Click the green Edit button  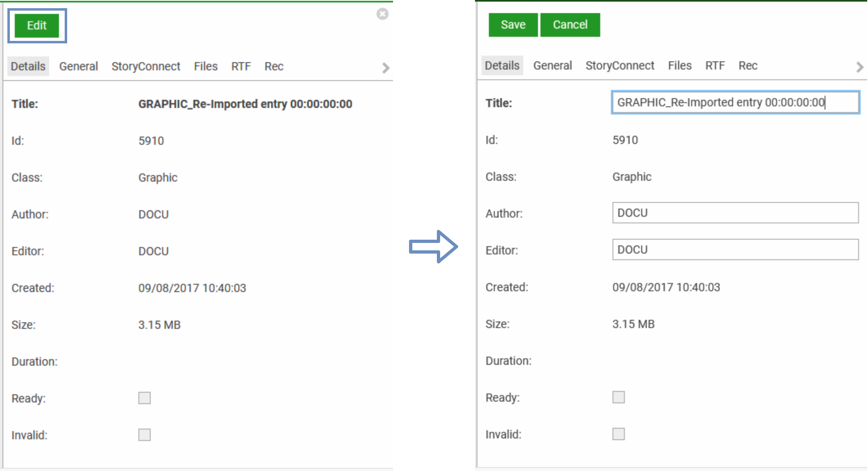tap(37, 25)
